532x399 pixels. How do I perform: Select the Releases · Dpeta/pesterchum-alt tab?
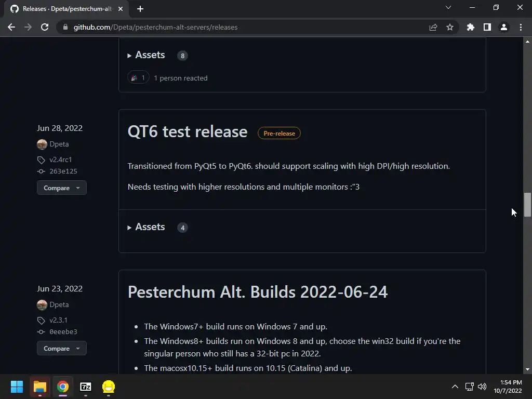coord(66,9)
